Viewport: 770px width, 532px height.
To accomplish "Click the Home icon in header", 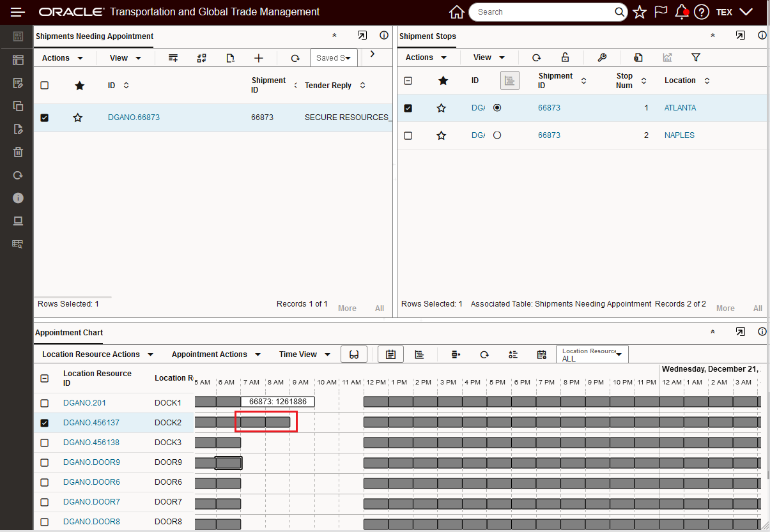I will coord(456,12).
